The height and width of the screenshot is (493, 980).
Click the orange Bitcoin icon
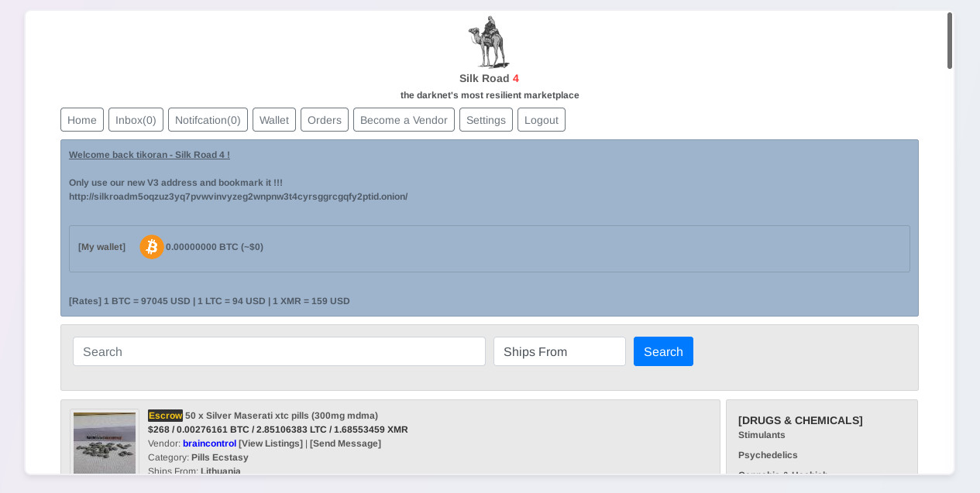[x=151, y=247]
